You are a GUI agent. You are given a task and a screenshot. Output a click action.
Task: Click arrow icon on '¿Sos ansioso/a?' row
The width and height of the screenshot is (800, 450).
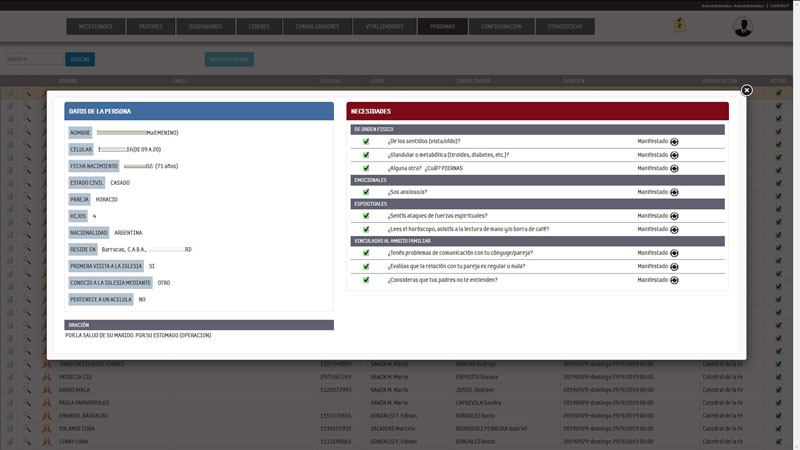coord(674,192)
